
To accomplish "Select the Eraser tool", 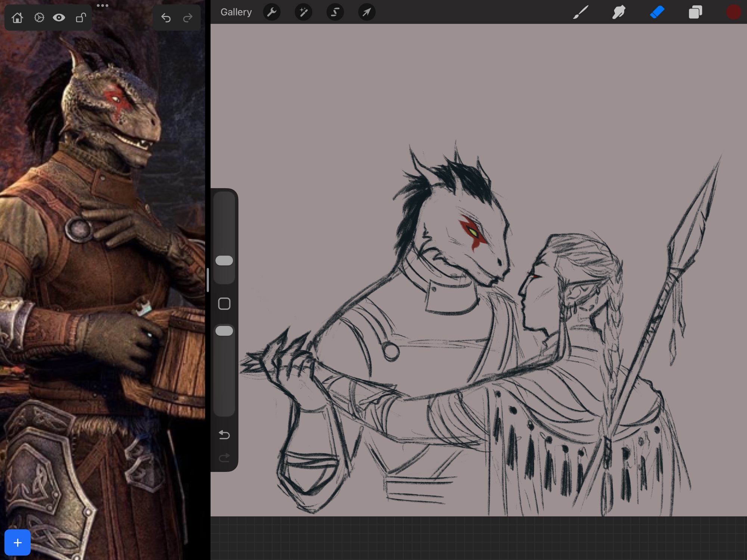I will coord(657,12).
